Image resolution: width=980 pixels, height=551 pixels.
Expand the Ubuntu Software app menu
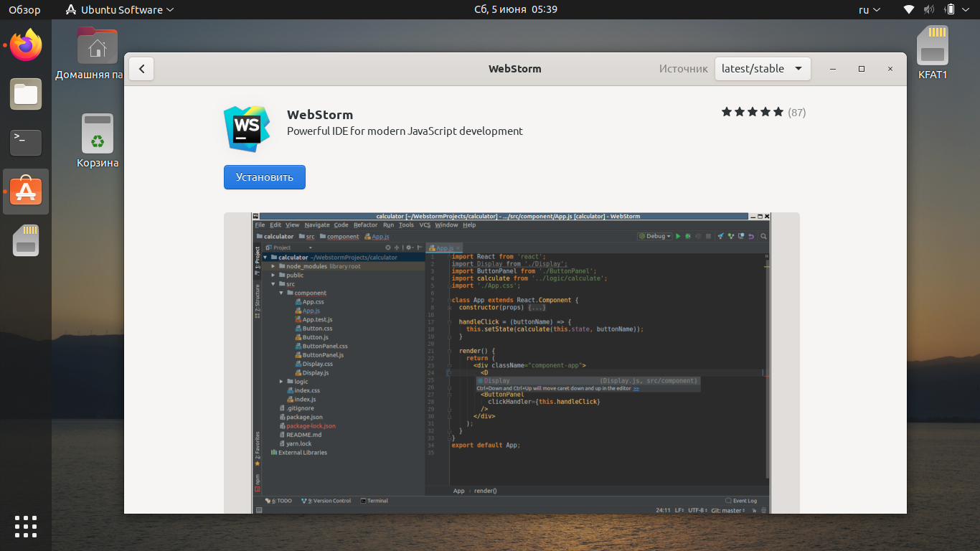point(119,9)
